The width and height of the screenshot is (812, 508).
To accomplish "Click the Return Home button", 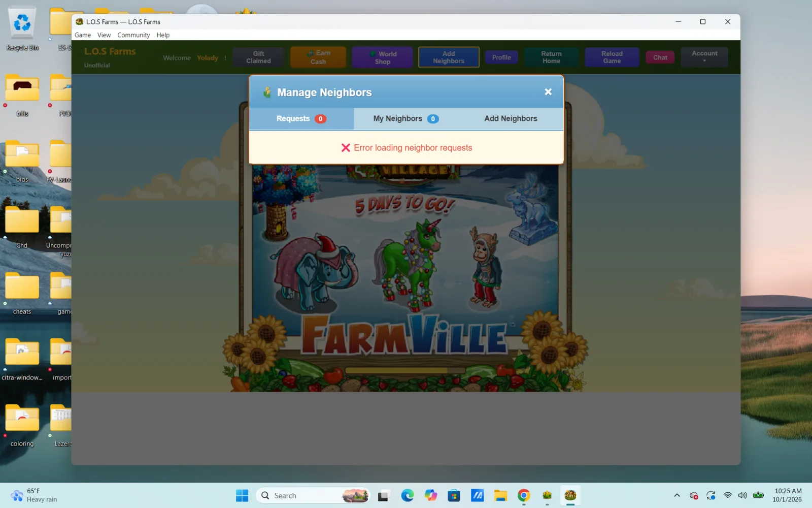I will point(551,57).
